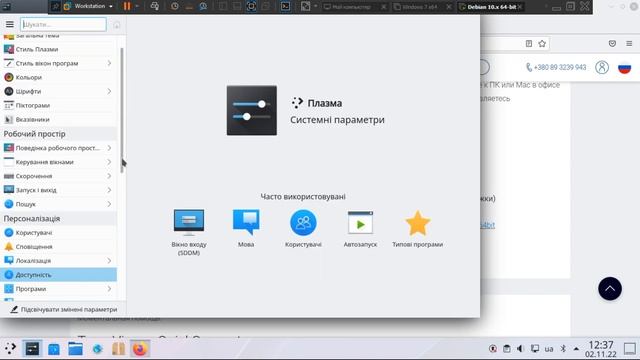Open VMware Workstation dropdown menu
Screen dimensions: 640x360
coord(89,6)
